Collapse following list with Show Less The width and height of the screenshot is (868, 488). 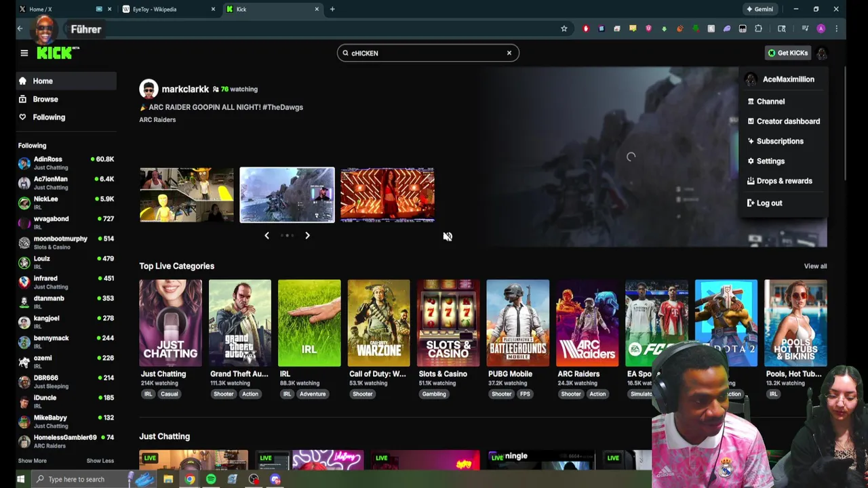(x=100, y=461)
